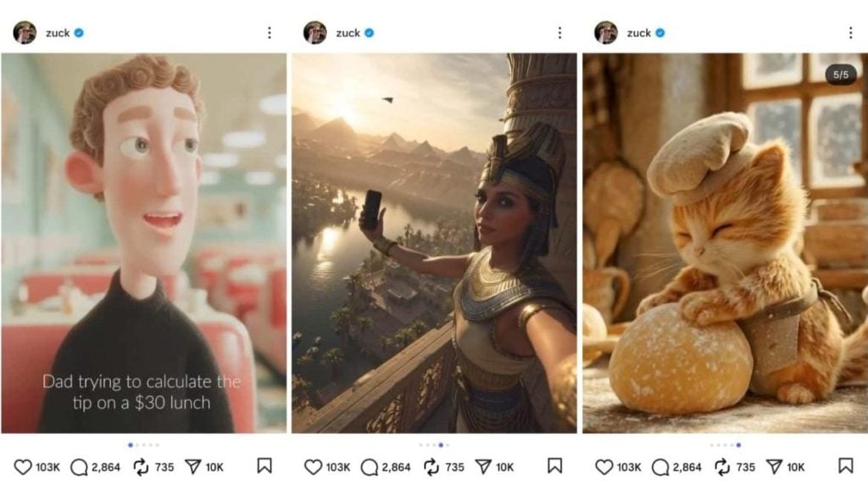868x488 pixels.
Task: Like the chef kitten post
Action: [604, 467]
